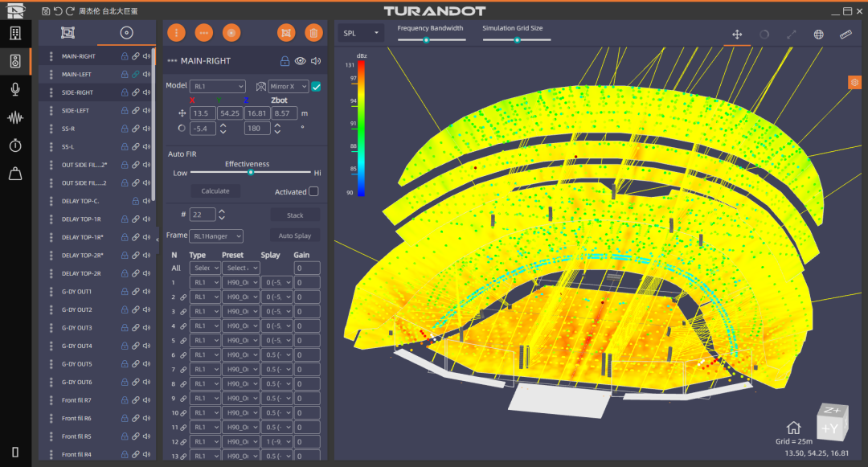Screen dimensions: 868x467
Task: Toggle lock on SIDE-LEFT source row
Action: coord(125,111)
